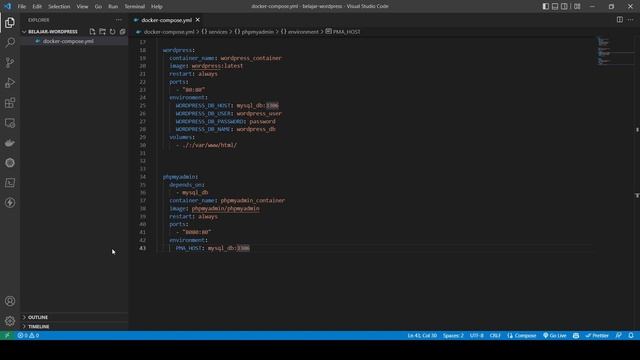Click Go Live in status bar

click(555, 336)
